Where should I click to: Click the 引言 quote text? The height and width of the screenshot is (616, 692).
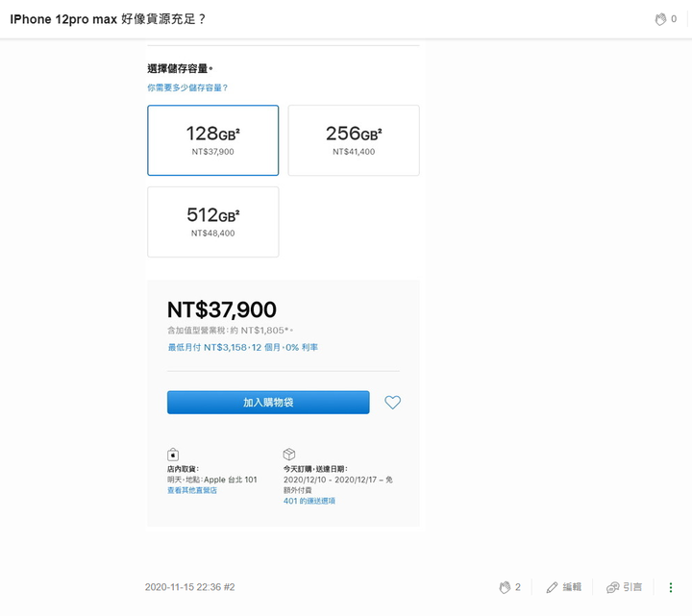632,587
